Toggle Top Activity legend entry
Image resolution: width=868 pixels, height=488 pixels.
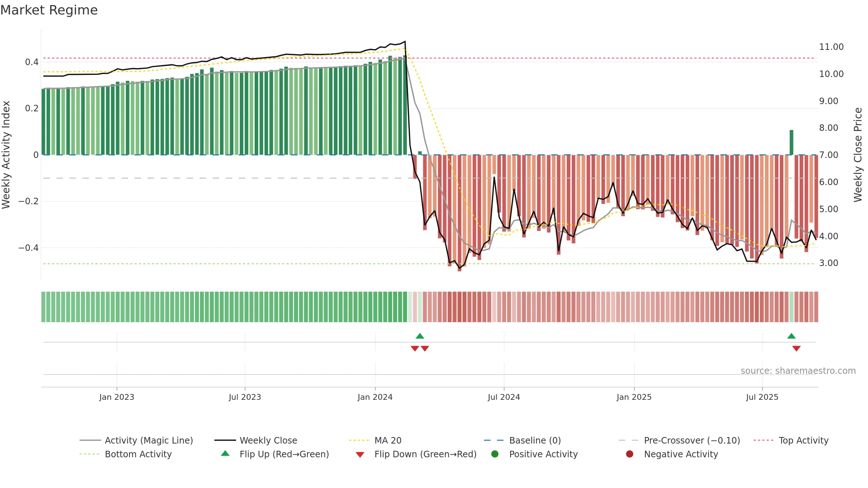(791, 440)
